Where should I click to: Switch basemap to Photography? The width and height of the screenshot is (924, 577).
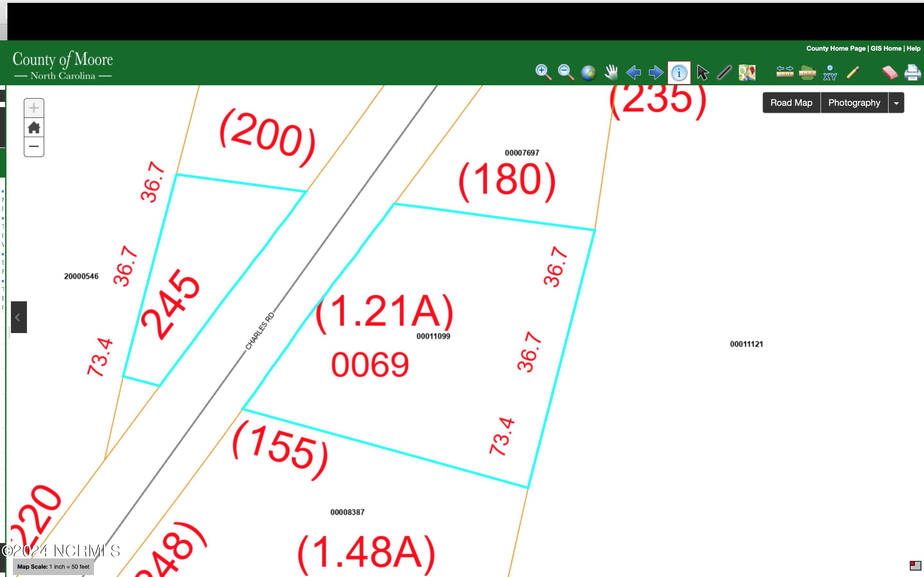click(854, 103)
